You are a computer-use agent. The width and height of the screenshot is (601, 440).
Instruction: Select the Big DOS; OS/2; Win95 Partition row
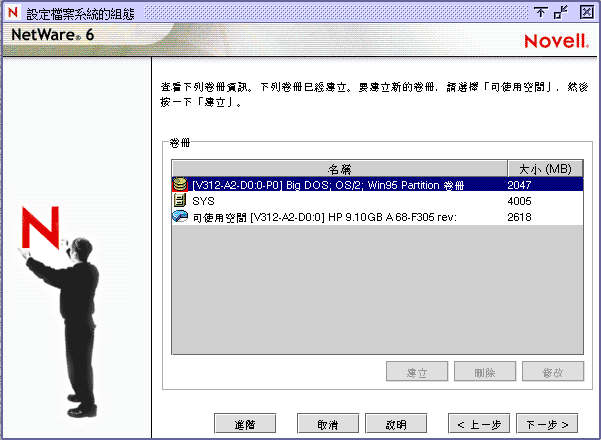(x=378, y=185)
